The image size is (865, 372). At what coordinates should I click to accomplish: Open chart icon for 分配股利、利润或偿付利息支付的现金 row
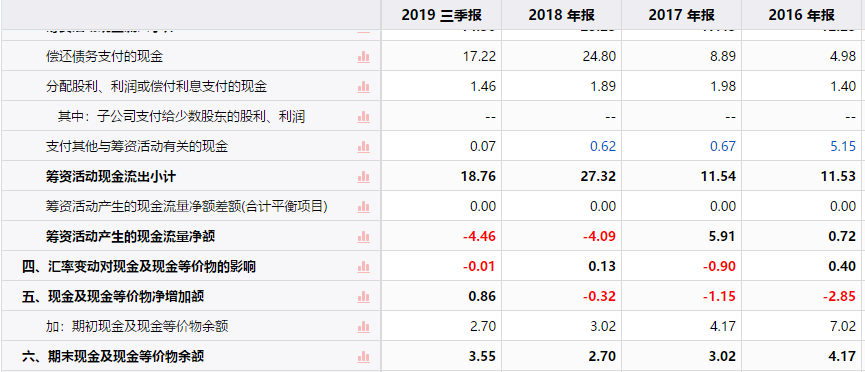[363, 87]
